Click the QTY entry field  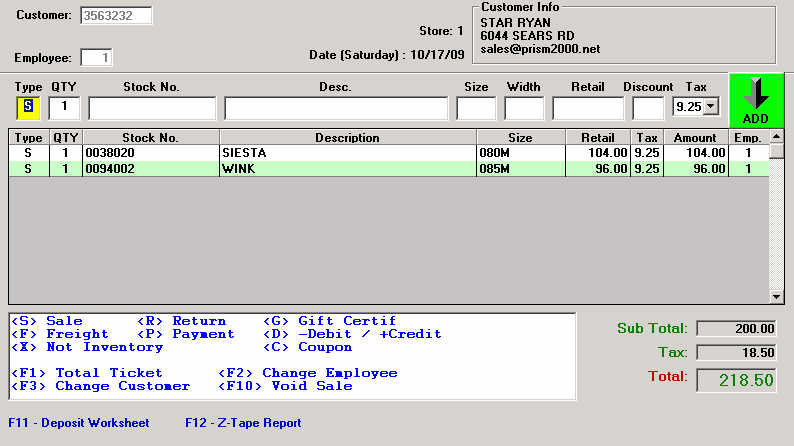(65, 106)
